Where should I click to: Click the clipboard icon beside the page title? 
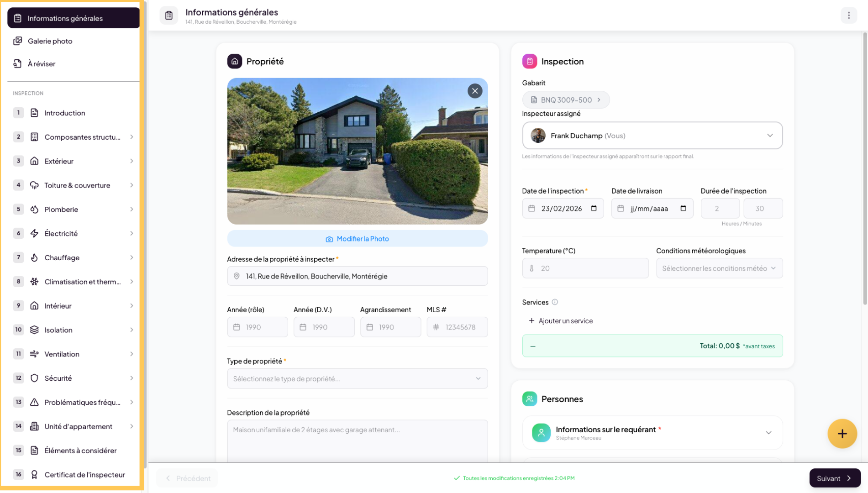tap(169, 16)
